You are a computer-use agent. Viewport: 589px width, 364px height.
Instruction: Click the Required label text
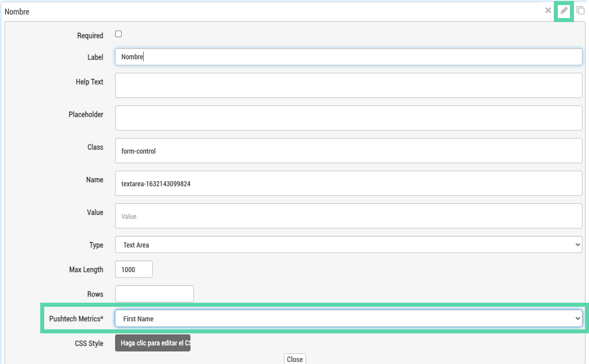[90, 36]
